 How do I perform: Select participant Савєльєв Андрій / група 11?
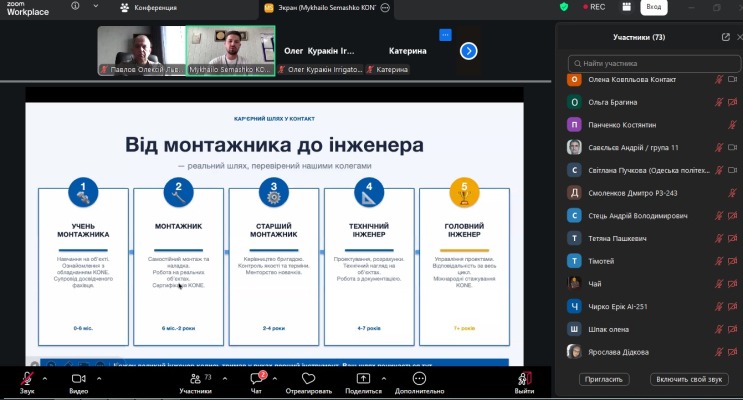tap(653, 148)
